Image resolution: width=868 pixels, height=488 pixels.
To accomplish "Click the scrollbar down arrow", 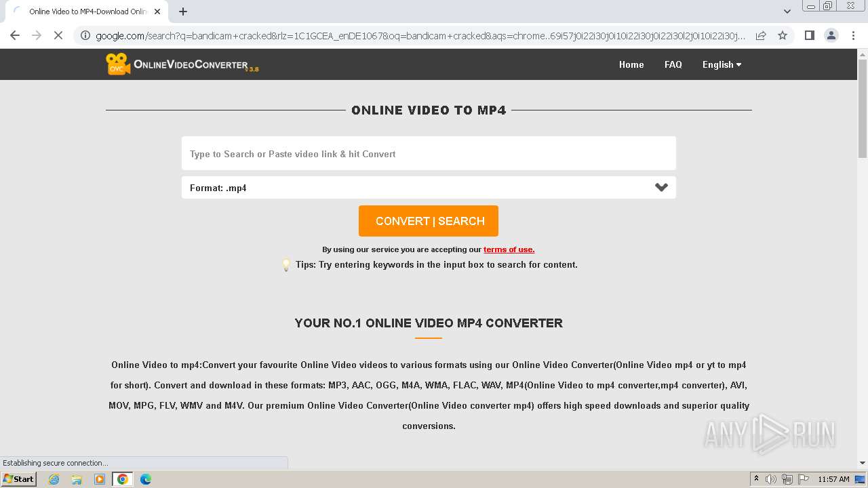I will 863,463.
